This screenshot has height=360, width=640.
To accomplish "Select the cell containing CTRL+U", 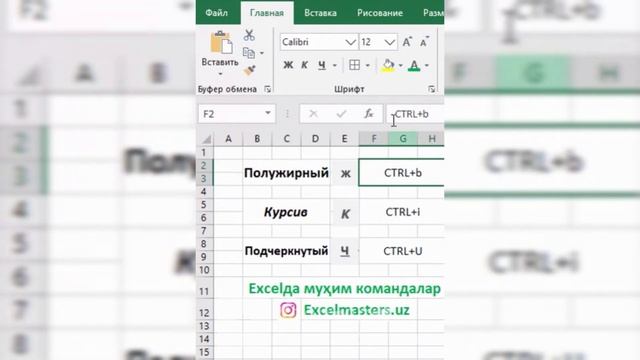I will [x=402, y=251].
